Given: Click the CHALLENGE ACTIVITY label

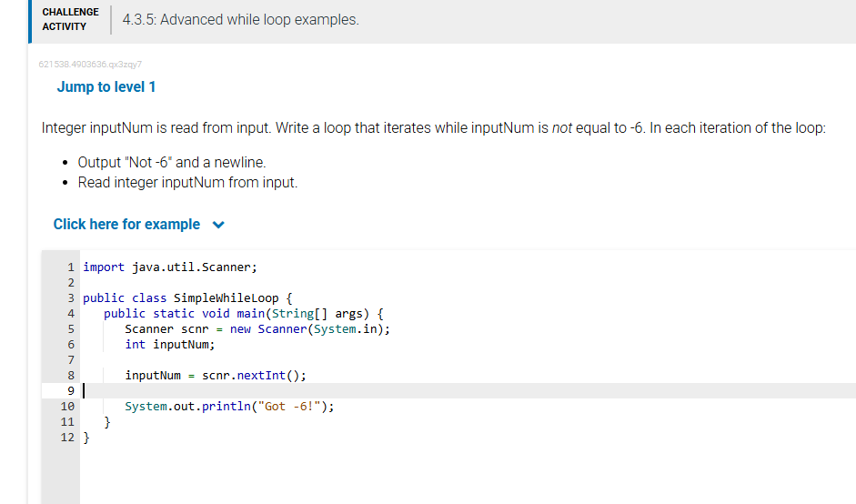Looking at the screenshot, I should point(70,19).
